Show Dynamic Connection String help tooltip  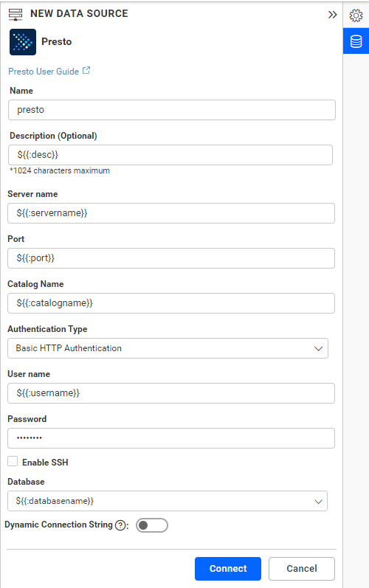click(120, 525)
